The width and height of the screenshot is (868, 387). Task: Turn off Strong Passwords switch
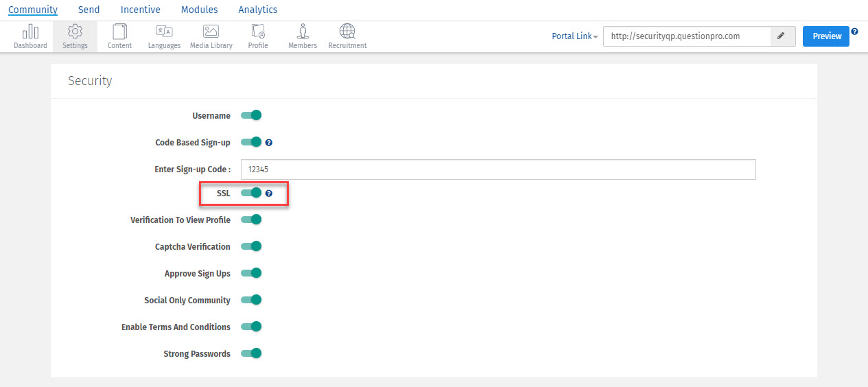tap(252, 353)
